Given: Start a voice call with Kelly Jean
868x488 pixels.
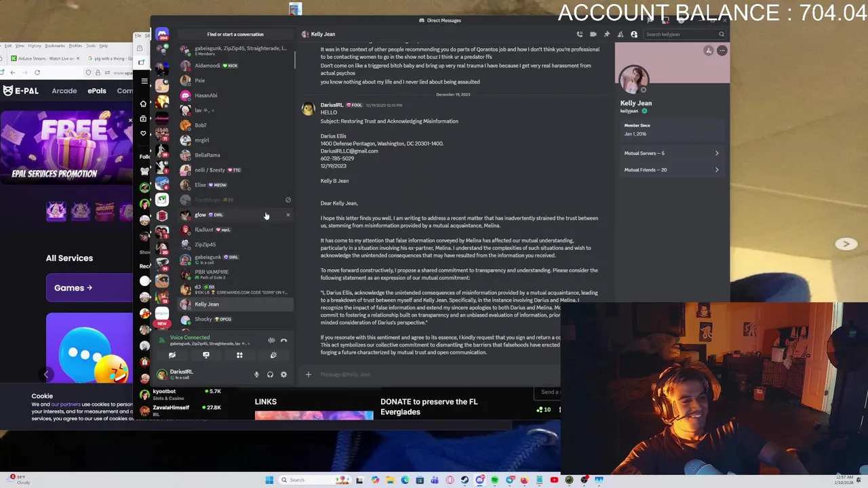Looking at the screenshot, I should [580, 34].
